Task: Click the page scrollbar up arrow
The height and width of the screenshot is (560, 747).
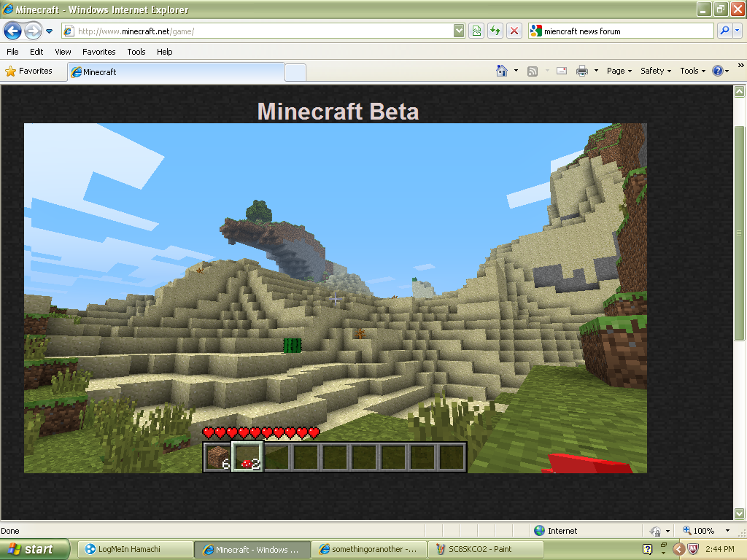Action: click(x=740, y=91)
